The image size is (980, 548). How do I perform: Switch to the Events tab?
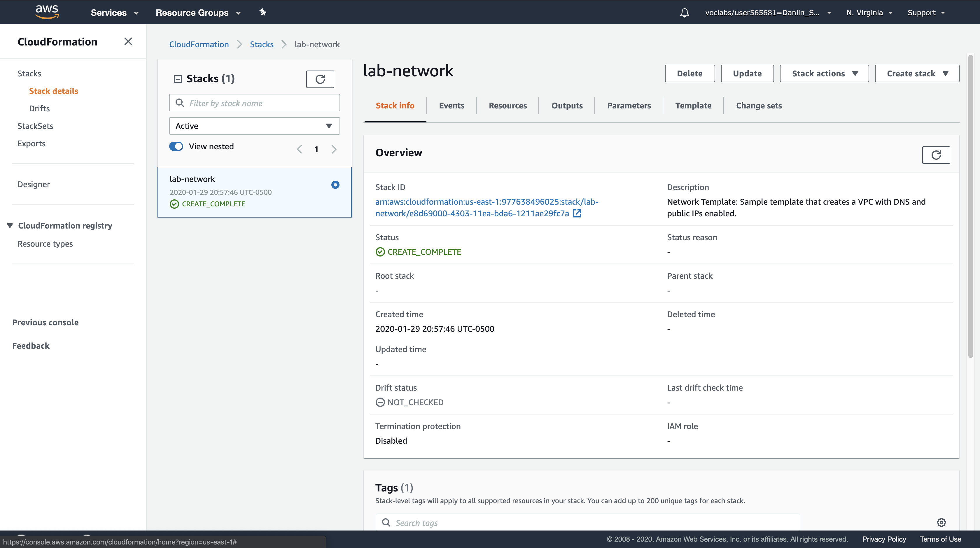point(451,105)
